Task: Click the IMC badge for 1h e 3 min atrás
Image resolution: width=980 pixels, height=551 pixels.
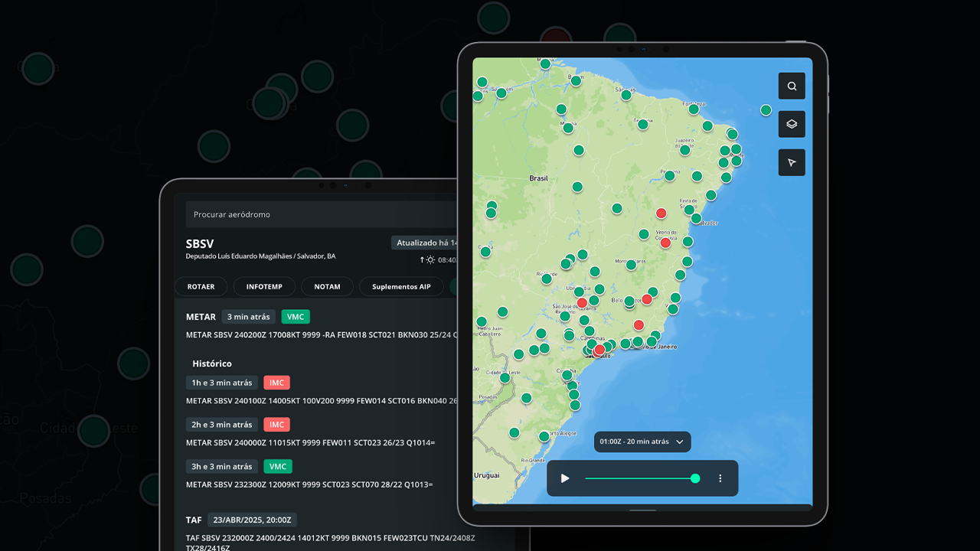Action: [x=276, y=383]
